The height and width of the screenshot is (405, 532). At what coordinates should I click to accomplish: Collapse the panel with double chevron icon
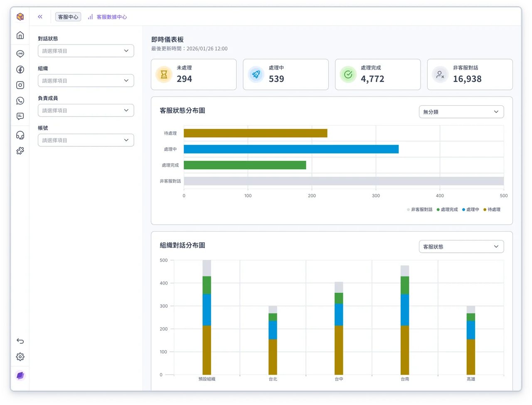pos(40,17)
